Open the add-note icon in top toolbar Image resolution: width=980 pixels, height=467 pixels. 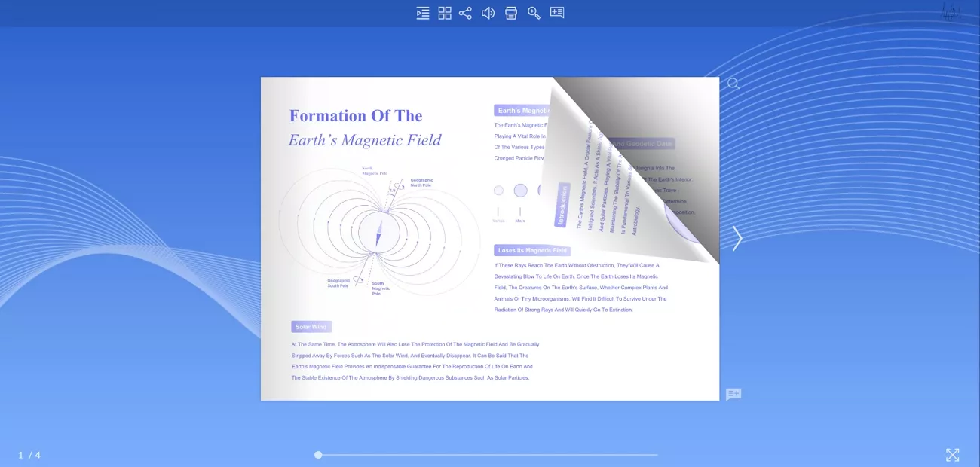click(557, 12)
